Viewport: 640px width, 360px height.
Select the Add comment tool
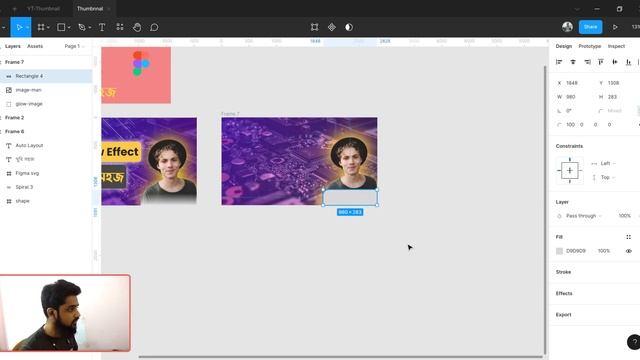[x=154, y=27]
